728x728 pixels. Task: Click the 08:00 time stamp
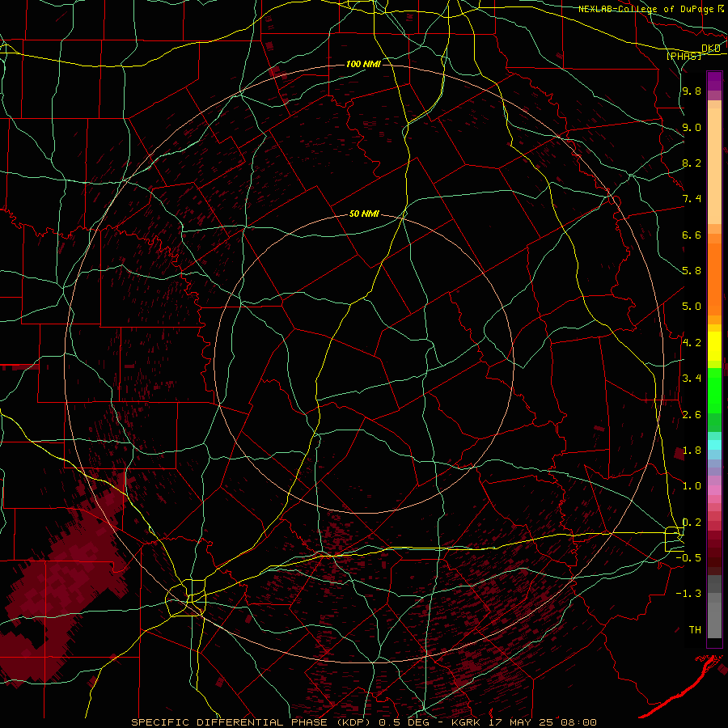(x=578, y=722)
